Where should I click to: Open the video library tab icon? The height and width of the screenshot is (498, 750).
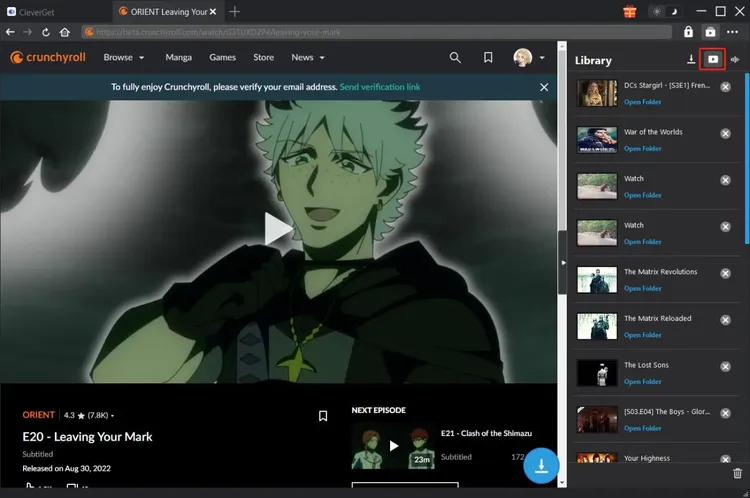(712, 60)
